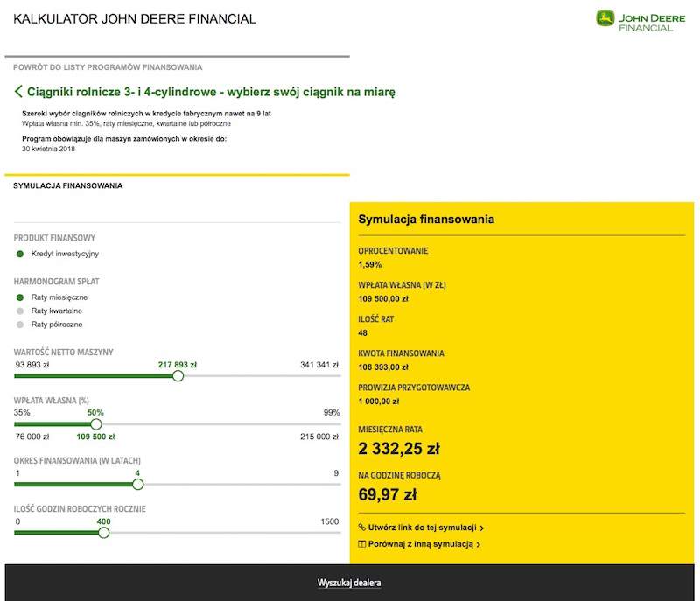
Task: Click the 99% maximum own payment label
Action: point(332,412)
